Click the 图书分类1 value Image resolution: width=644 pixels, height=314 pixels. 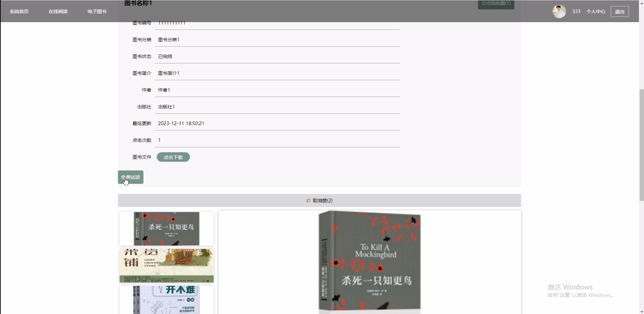point(169,40)
